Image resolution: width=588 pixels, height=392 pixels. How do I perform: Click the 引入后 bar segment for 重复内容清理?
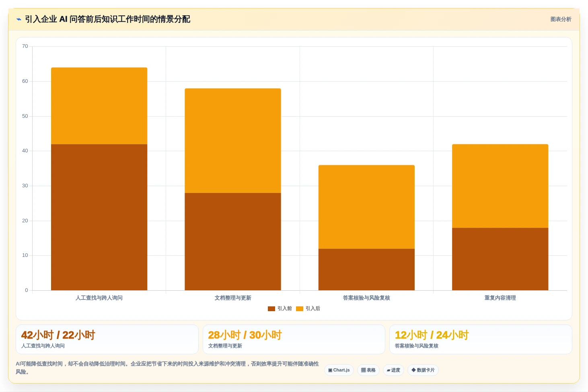500,186
